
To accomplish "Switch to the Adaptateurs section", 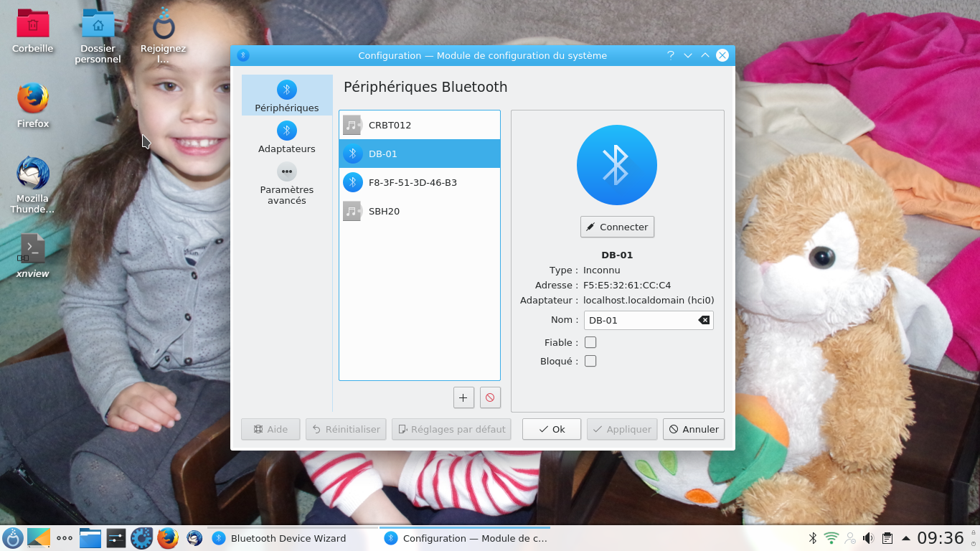I will [287, 136].
